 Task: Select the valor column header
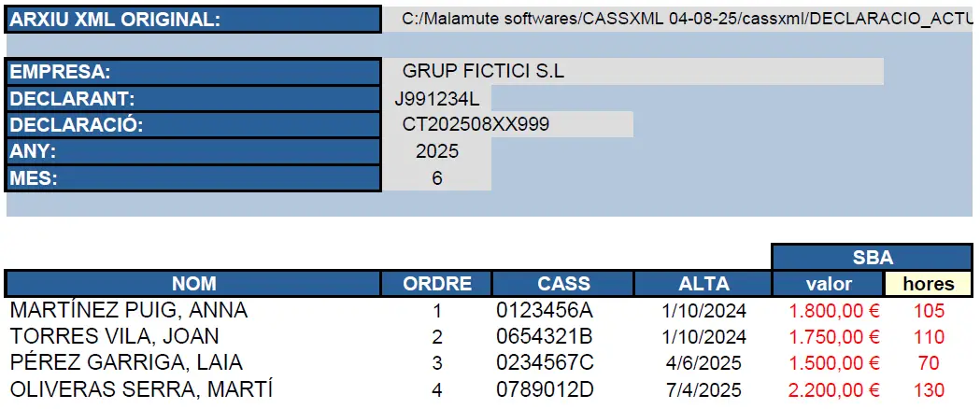click(829, 284)
